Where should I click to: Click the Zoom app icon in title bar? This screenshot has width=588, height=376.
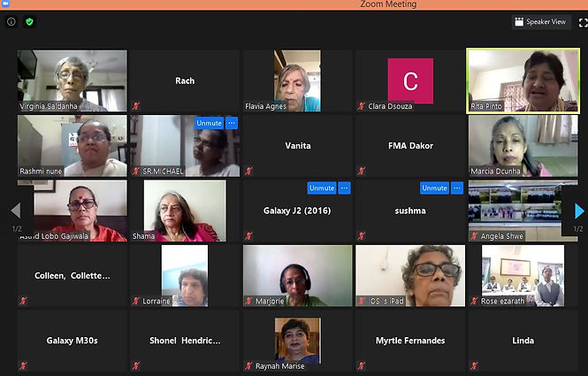click(5, 4)
